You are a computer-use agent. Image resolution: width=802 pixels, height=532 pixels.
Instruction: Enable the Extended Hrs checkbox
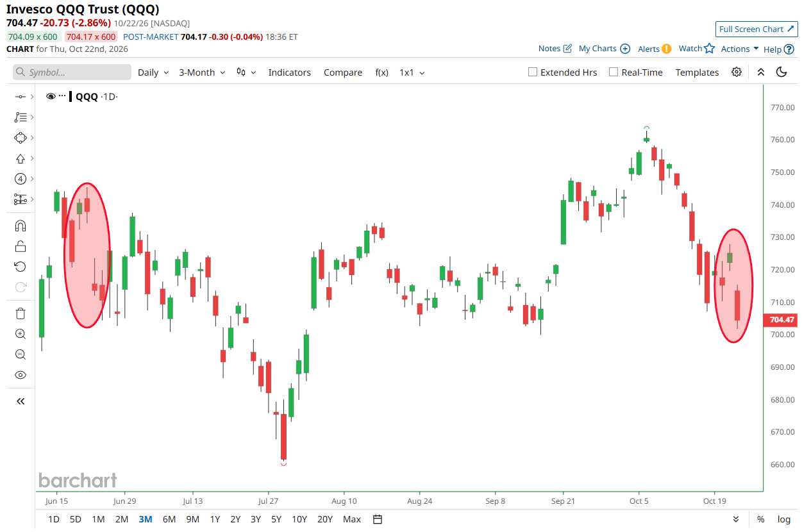pos(532,72)
